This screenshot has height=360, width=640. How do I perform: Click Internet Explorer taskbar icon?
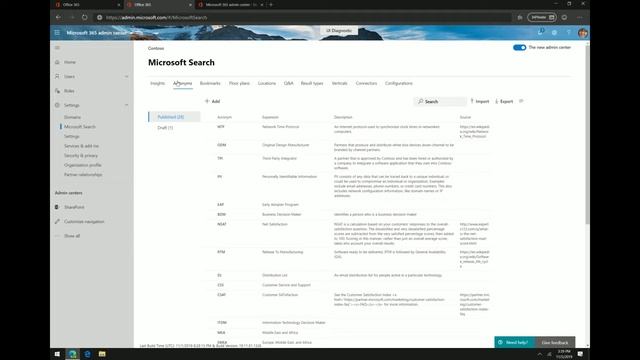click(87, 354)
